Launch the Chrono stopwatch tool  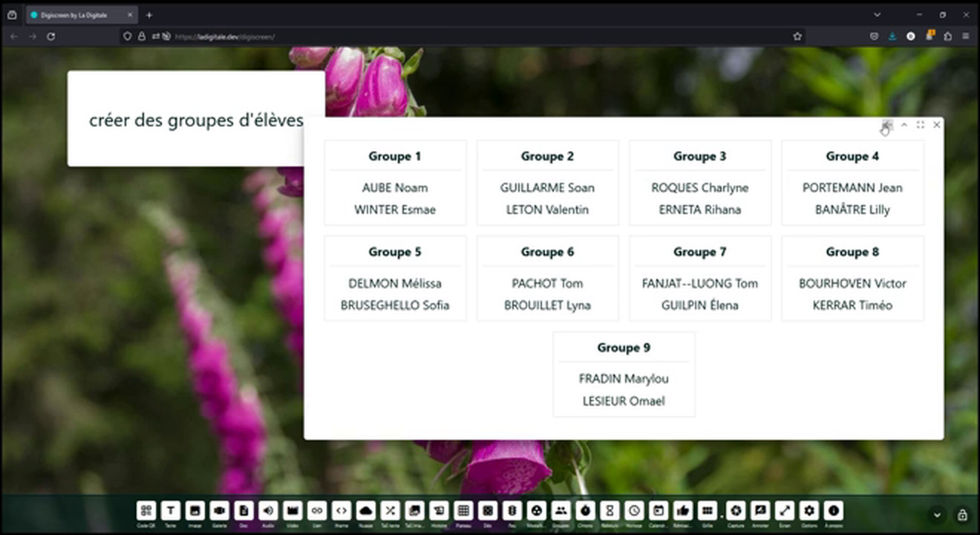(x=585, y=510)
